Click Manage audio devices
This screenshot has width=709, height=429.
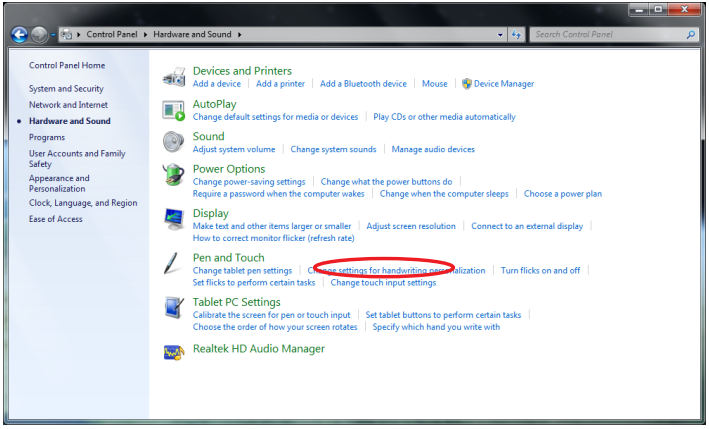pyautogui.click(x=433, y=149)
